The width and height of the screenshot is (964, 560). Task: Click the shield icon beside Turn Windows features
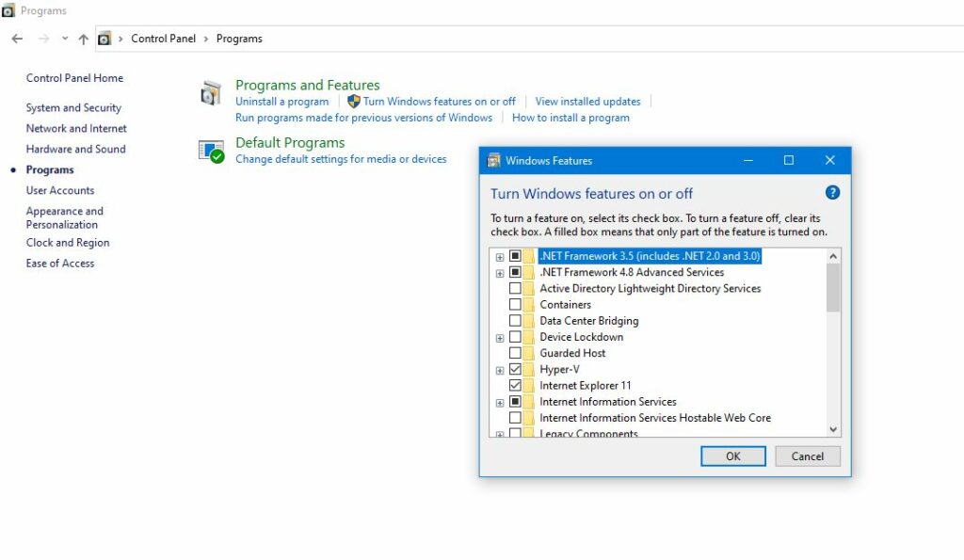pos(354,102)
